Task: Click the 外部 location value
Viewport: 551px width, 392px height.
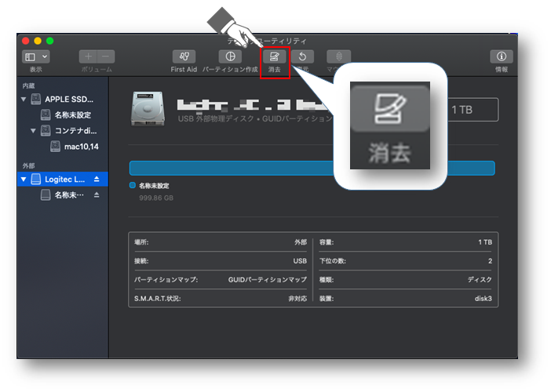Action: 301,242
